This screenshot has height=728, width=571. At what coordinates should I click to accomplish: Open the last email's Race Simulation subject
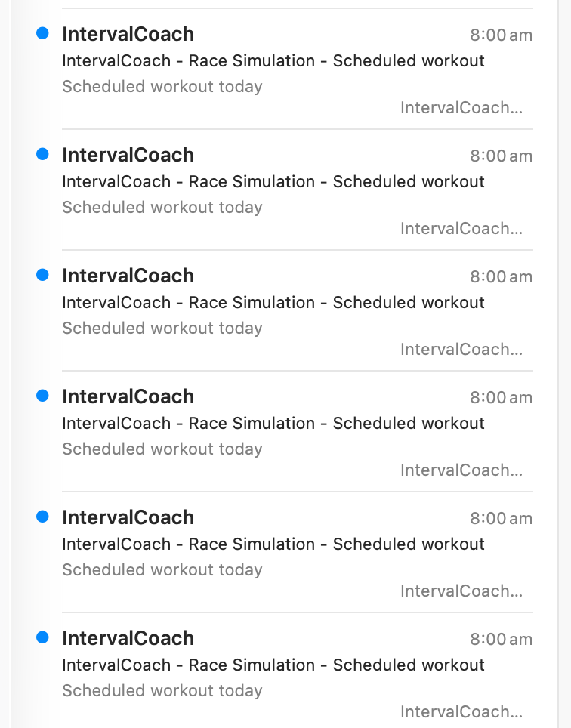coord(273,665)
